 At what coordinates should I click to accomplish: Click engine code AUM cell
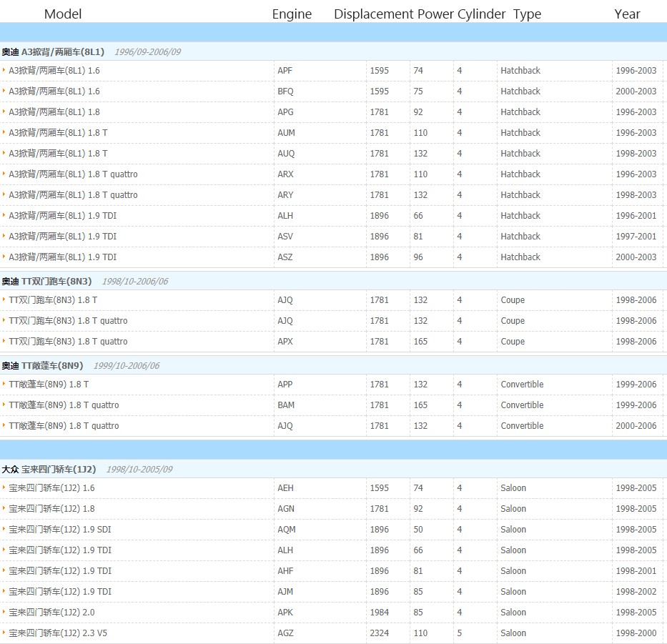(286, 133)
